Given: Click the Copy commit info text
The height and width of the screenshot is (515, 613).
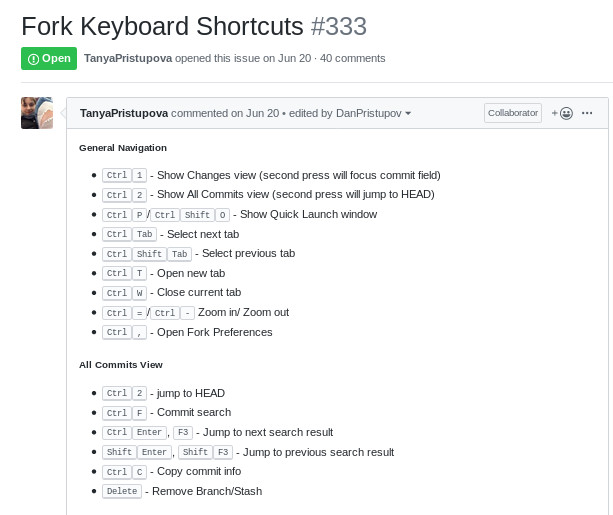Looking at the screenshot, I should [x=199, y=472].
